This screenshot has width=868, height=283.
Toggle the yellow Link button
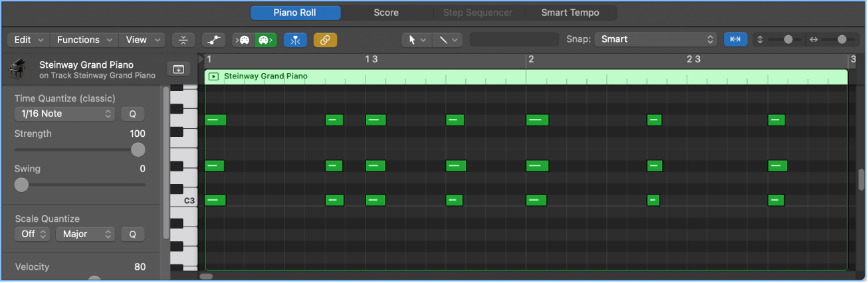(325, 40)
